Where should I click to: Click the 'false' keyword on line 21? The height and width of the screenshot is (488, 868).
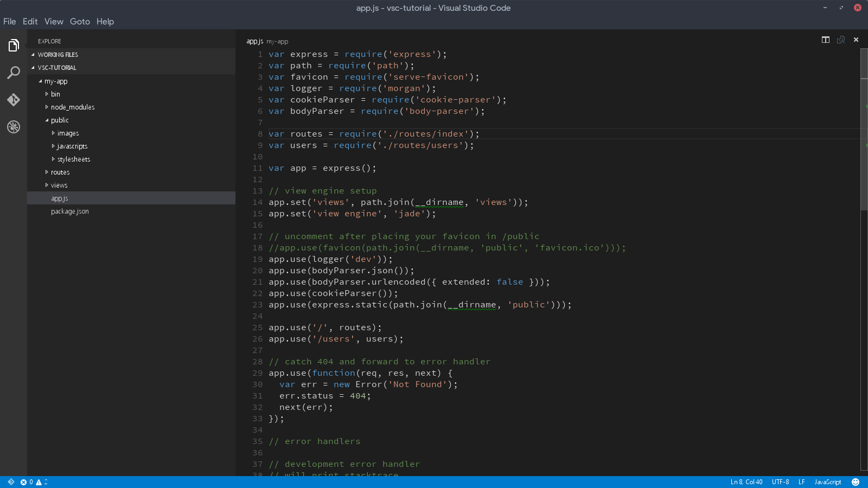coord(510,282)
